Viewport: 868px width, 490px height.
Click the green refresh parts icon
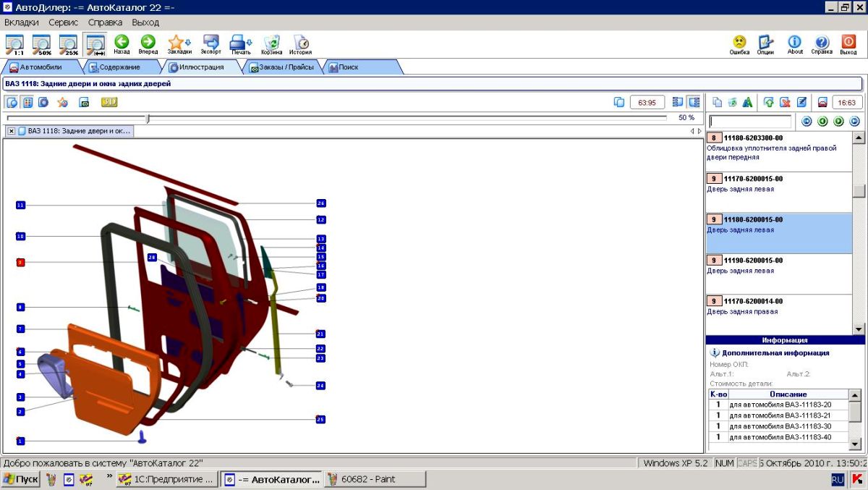[x=733, y=102]
